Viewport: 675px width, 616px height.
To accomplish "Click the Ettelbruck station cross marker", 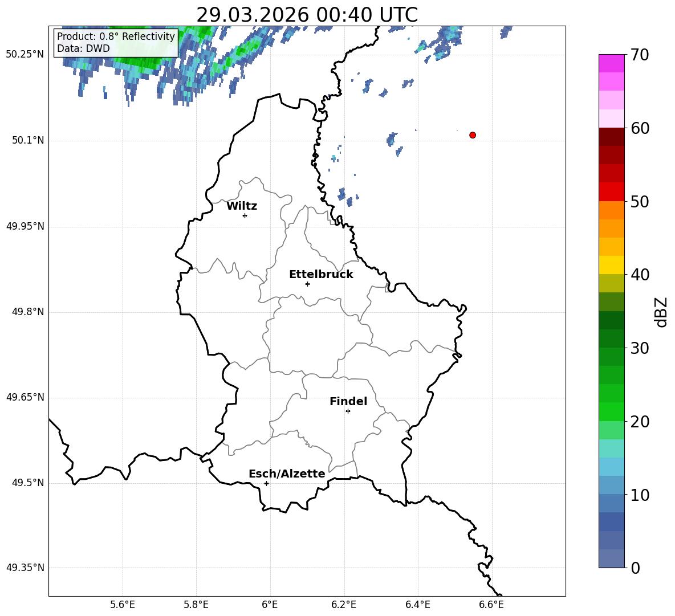I will click(x=307, y=284).
